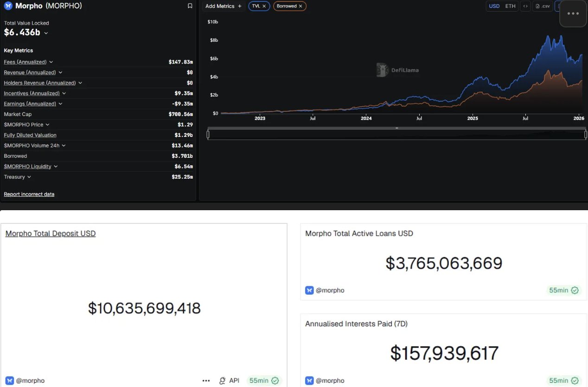The image size is (588, 387).
Task: Open Morpho Total Deposit USD title link
Action: (51, 233)
